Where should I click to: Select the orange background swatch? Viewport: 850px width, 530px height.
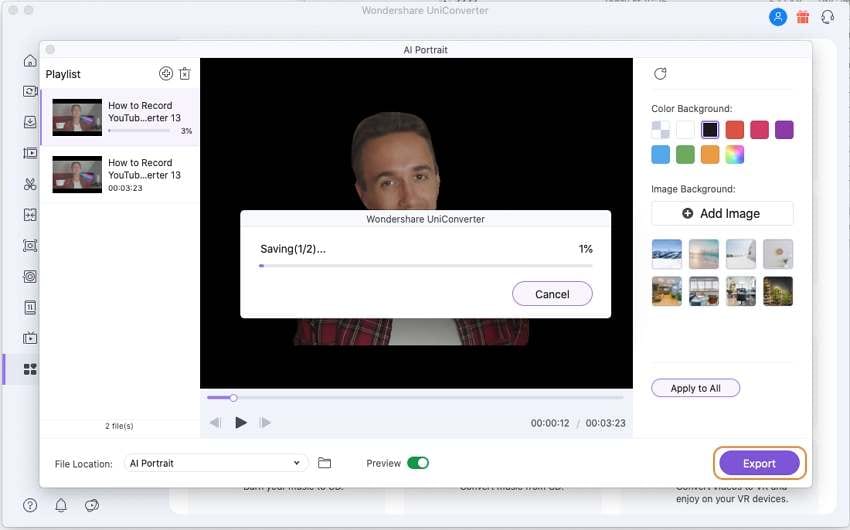tap(710, 154)
